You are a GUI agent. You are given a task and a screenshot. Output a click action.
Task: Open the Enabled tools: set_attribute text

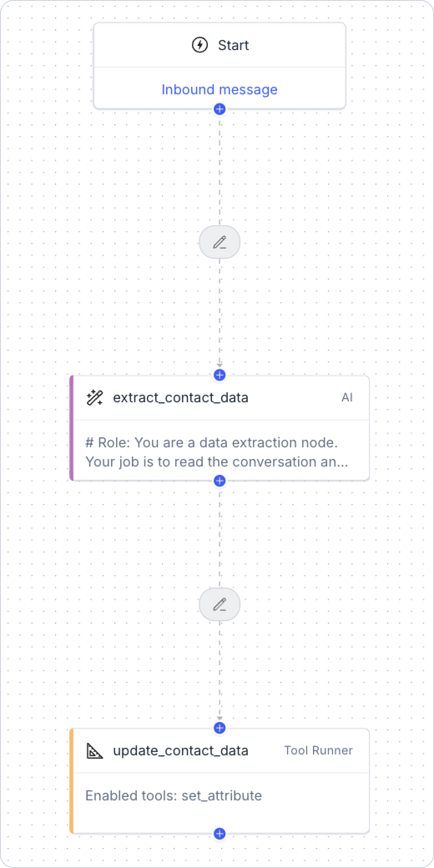click(174, 795)
